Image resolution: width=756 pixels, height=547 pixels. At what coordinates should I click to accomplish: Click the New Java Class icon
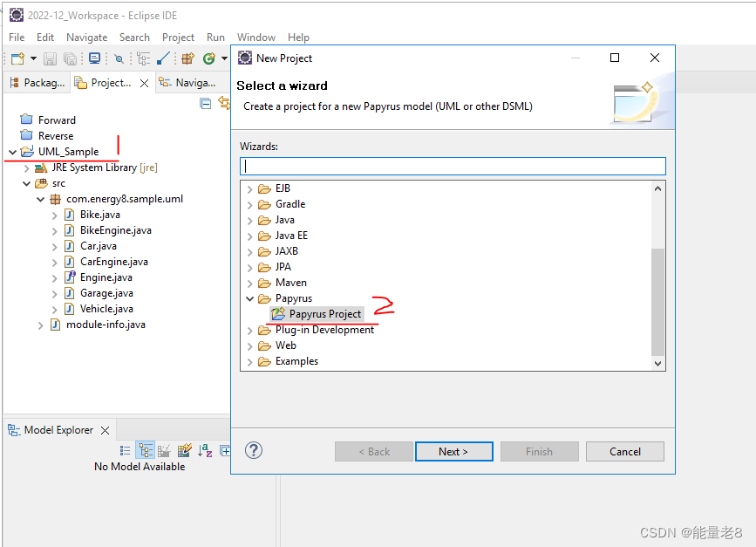[x=209, y=58]
